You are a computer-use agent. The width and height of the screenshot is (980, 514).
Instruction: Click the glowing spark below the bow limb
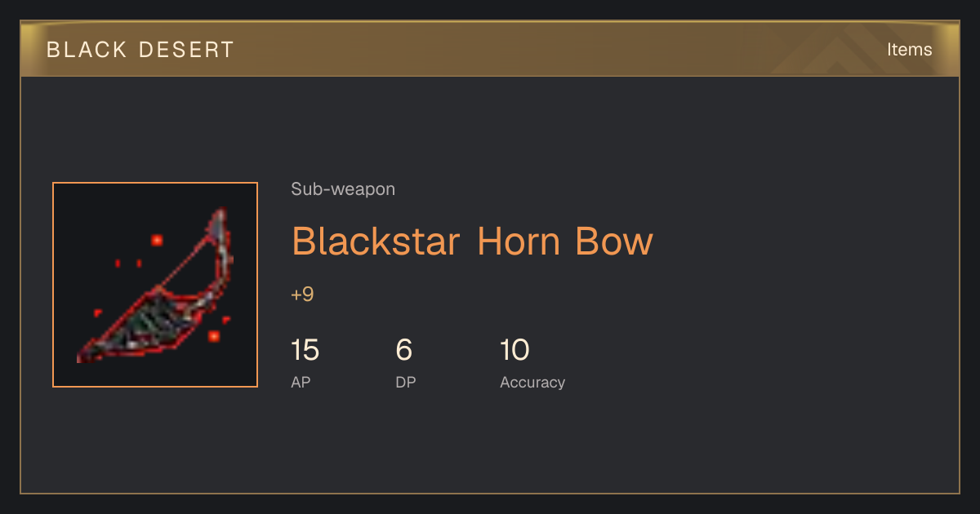pyautogui.click(x=214, y=335)
